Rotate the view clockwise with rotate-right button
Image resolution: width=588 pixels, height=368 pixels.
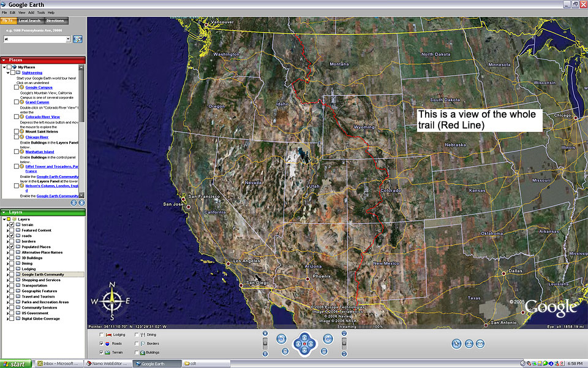(x=328, y=339)
